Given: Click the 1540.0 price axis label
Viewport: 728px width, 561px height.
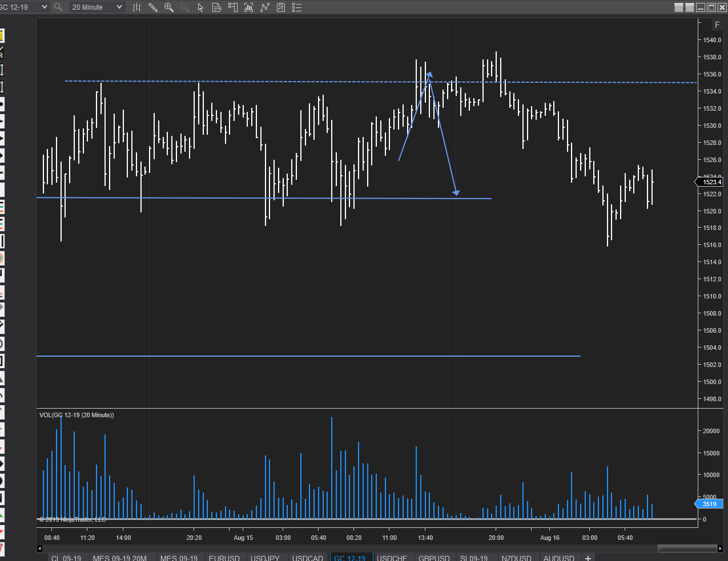Looking at the screenshot, I should coord(712,40).
